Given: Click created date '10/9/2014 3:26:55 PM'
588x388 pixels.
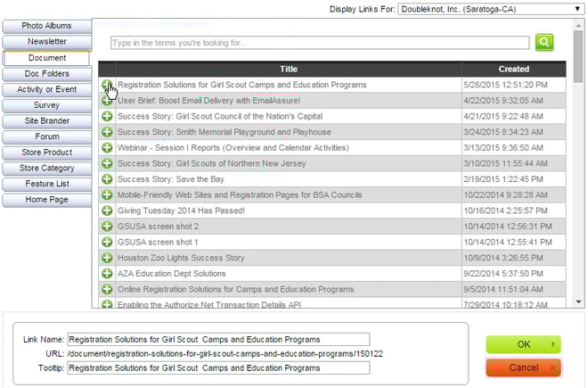Looking at the screenshot, I should (503, 258).
